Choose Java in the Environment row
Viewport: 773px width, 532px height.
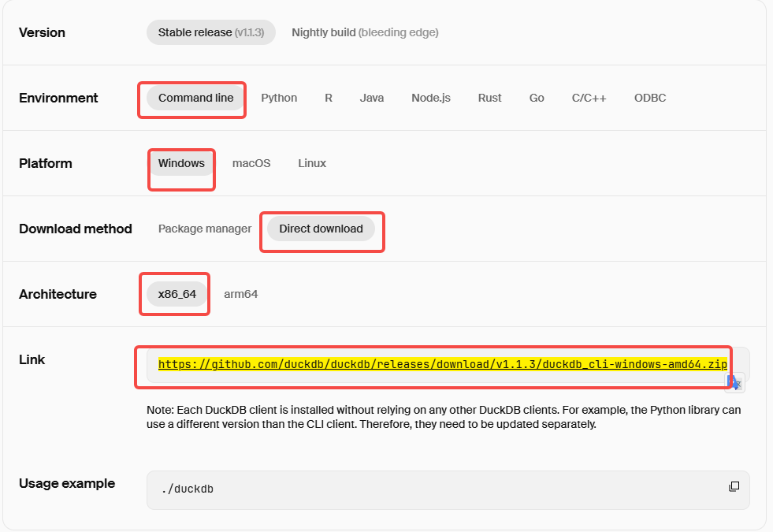pyautogui.click(x=372, y=98)
